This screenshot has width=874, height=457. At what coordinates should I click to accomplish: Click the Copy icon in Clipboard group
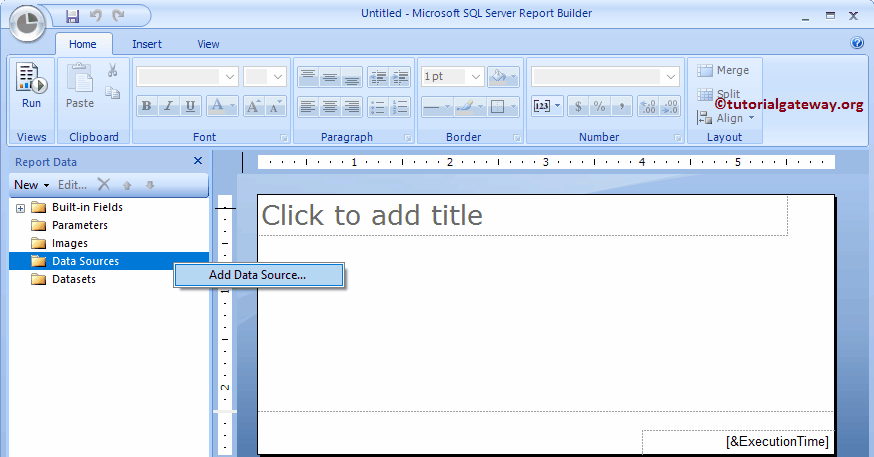pos(113,93)
